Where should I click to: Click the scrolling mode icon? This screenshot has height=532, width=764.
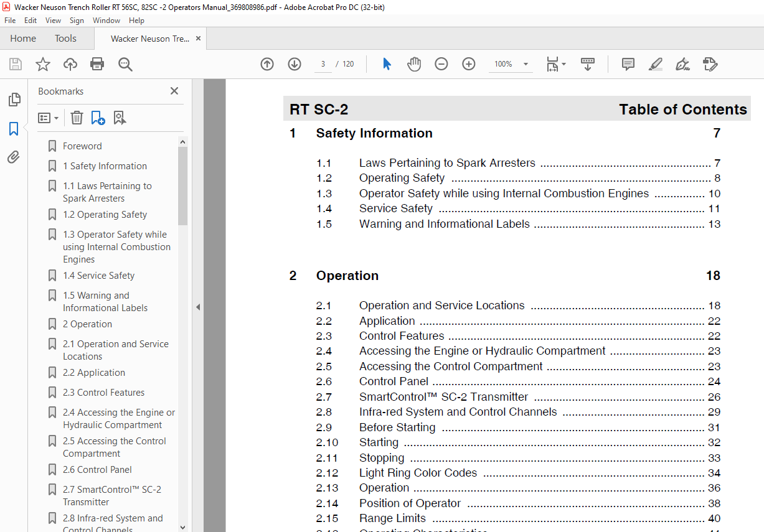pyautogui.click(x=588, y=64)
